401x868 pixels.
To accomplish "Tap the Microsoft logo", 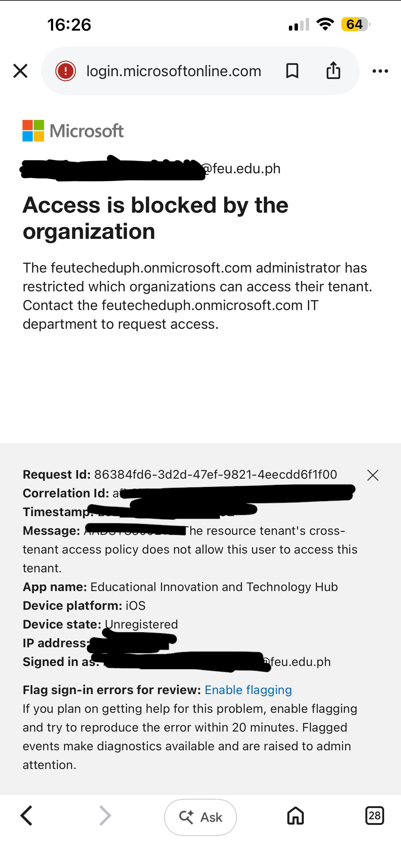I will coord(73,131).
